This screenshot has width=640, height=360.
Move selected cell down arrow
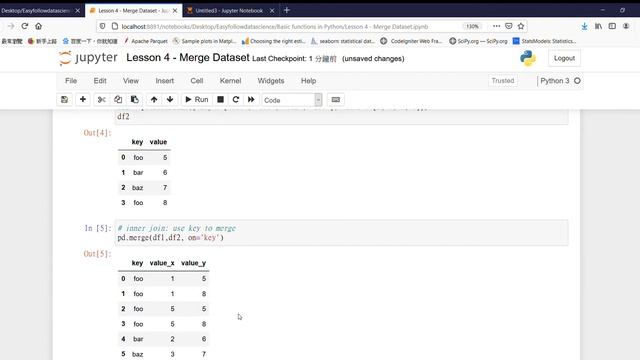click(170, 100)
